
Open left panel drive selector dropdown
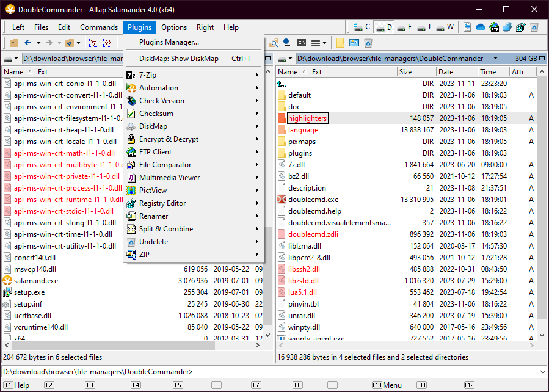point(10,59)
